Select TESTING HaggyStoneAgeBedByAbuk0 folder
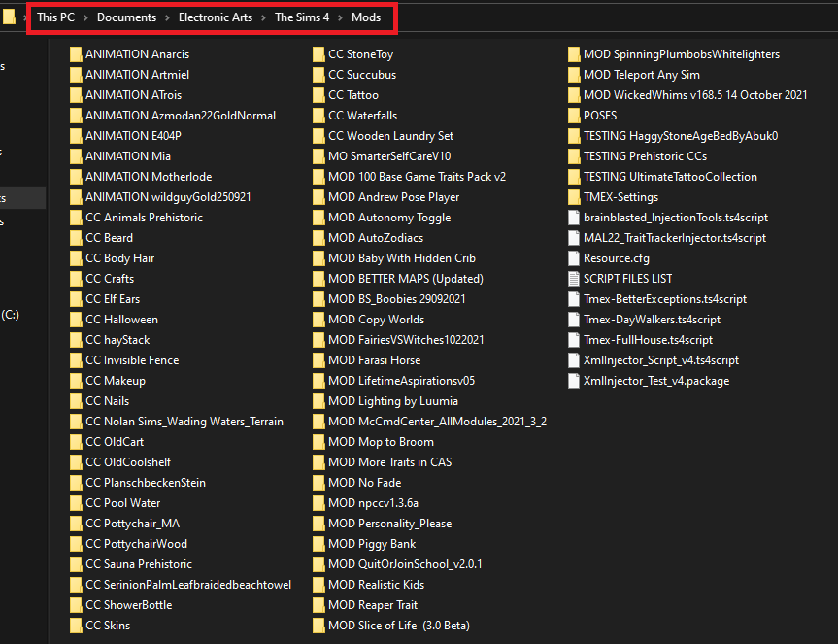The image size is (838, 644). (x=673, y=136)
